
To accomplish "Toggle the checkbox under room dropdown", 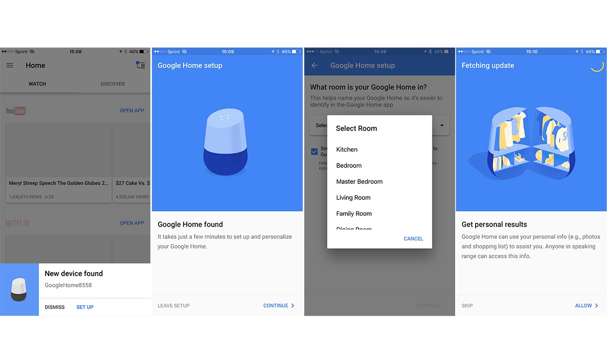I will [x=314, y=152].
